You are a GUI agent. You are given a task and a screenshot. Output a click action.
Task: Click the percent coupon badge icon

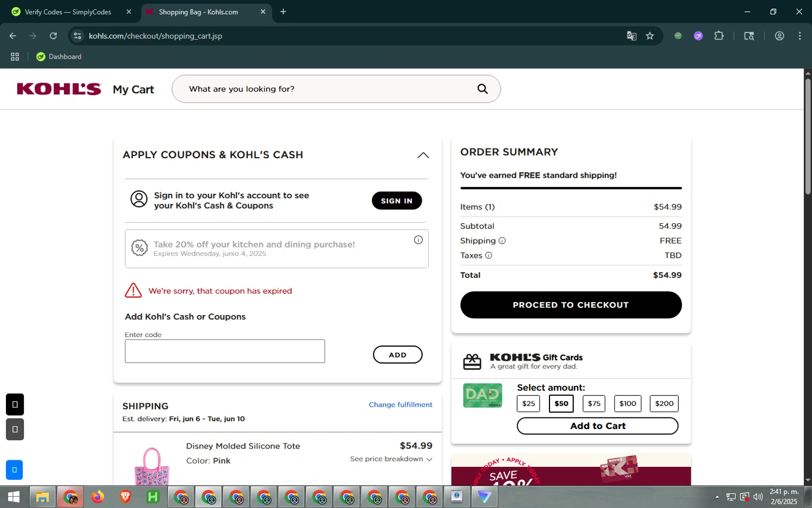(140, 248)
